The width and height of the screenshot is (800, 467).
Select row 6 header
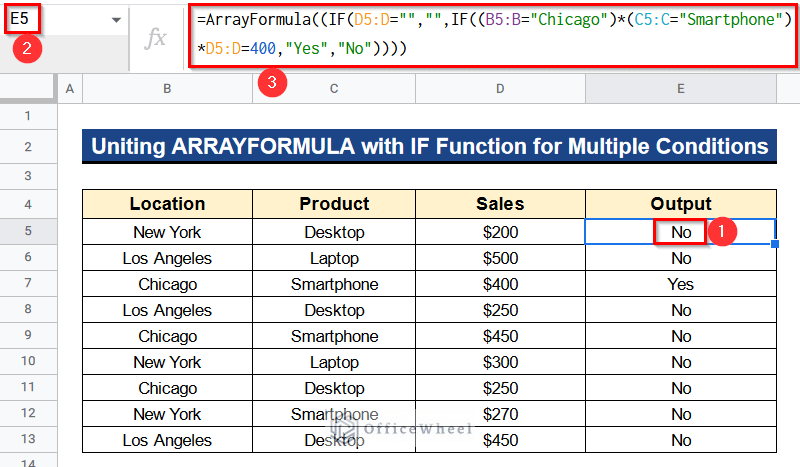28,257
